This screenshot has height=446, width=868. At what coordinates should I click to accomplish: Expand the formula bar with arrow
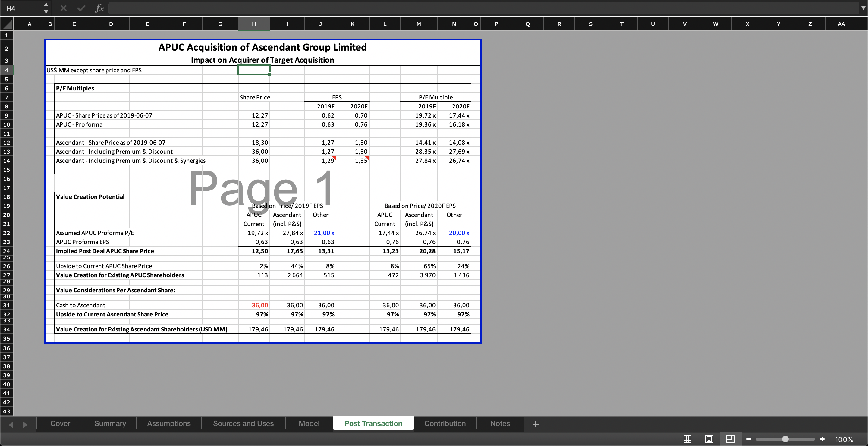click(x=863, y=8)
